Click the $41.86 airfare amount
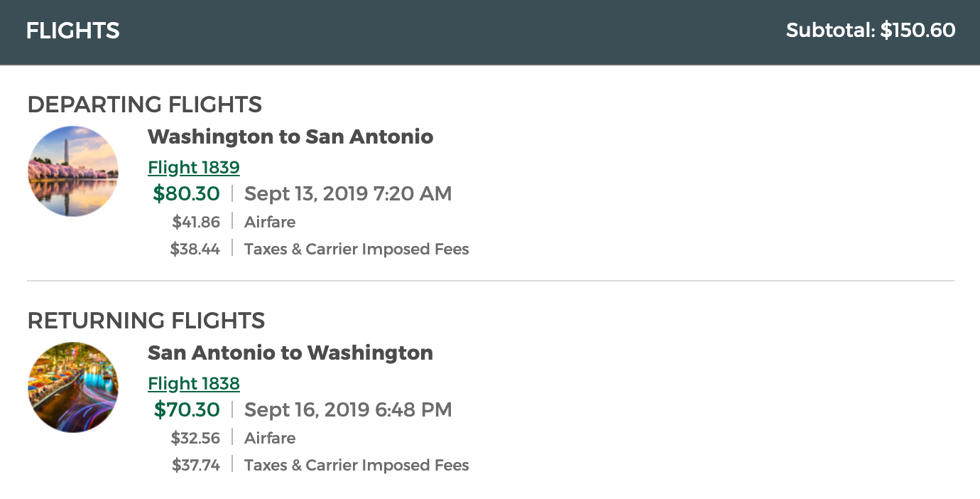 pyautogui.click(x=196, y=222)
